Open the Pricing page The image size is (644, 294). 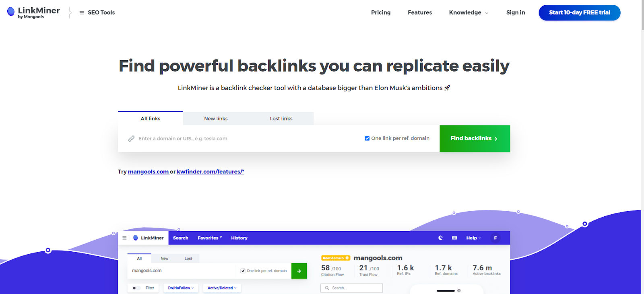(x=381, y=12)
